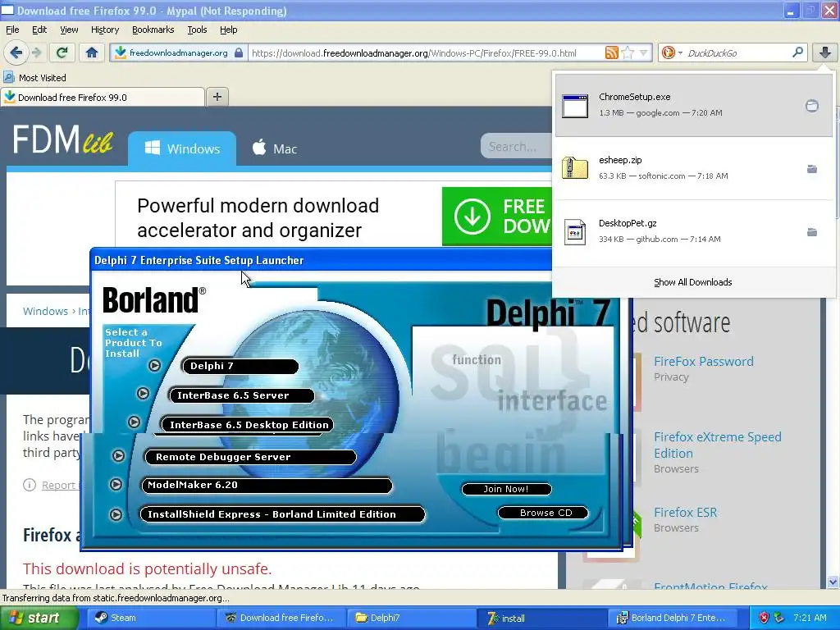Screen dimensions: 840x630
Task: Open the History menu
Action: click(104, 30)
